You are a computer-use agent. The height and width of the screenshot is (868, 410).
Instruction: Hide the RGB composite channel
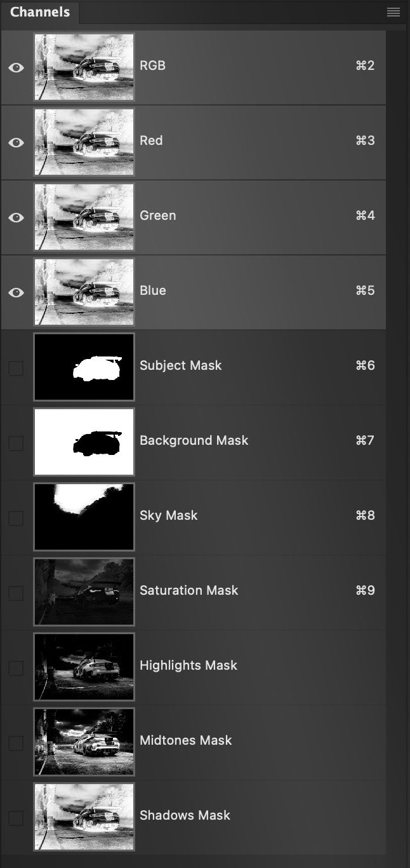click(x=16, y=67)
